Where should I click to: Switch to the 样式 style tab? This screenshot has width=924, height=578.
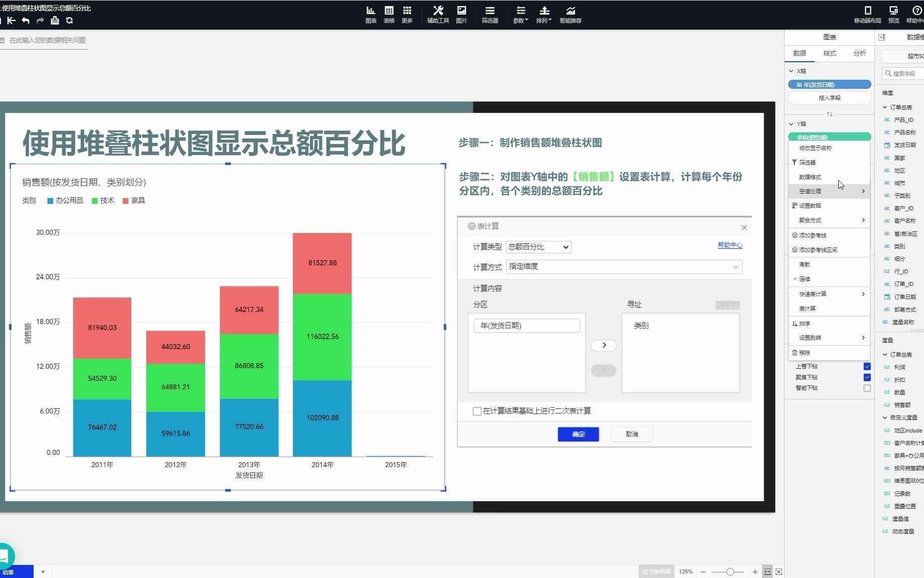(x=830, y=53)
